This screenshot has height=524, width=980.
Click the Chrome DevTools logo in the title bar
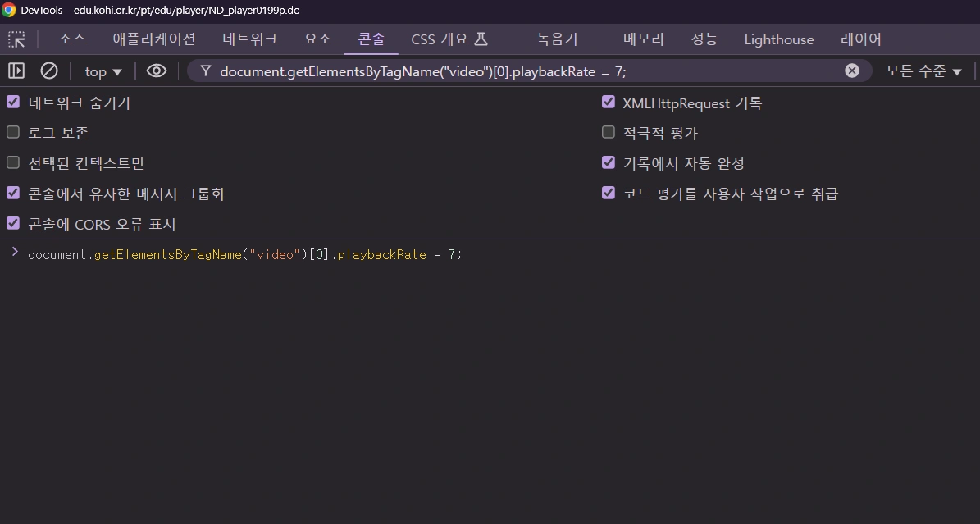(x=11, y=10)
